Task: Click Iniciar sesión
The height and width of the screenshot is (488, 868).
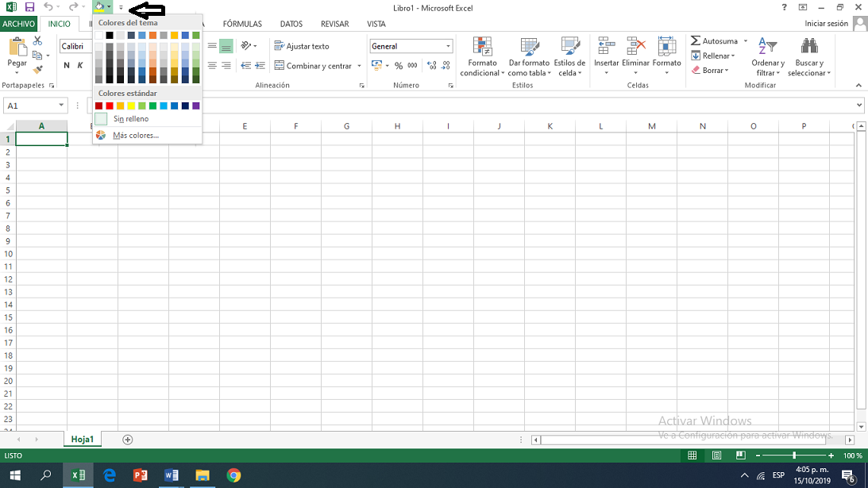Action: 826,23
